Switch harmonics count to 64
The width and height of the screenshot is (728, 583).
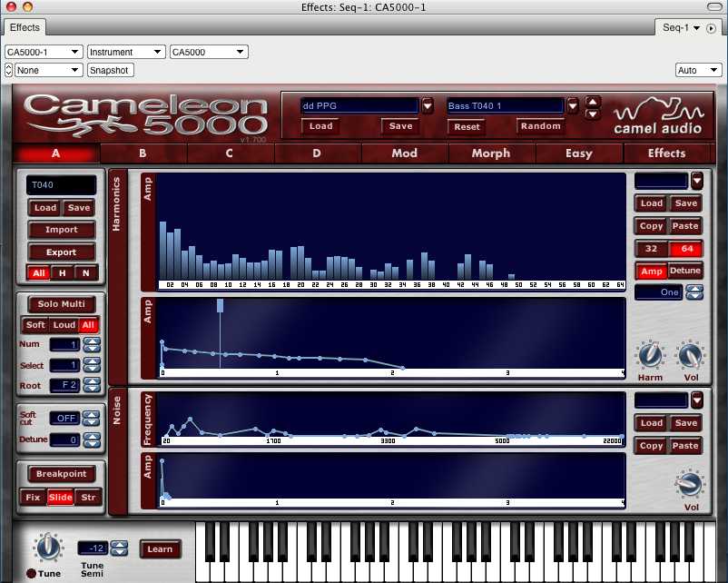pos(686,249)
